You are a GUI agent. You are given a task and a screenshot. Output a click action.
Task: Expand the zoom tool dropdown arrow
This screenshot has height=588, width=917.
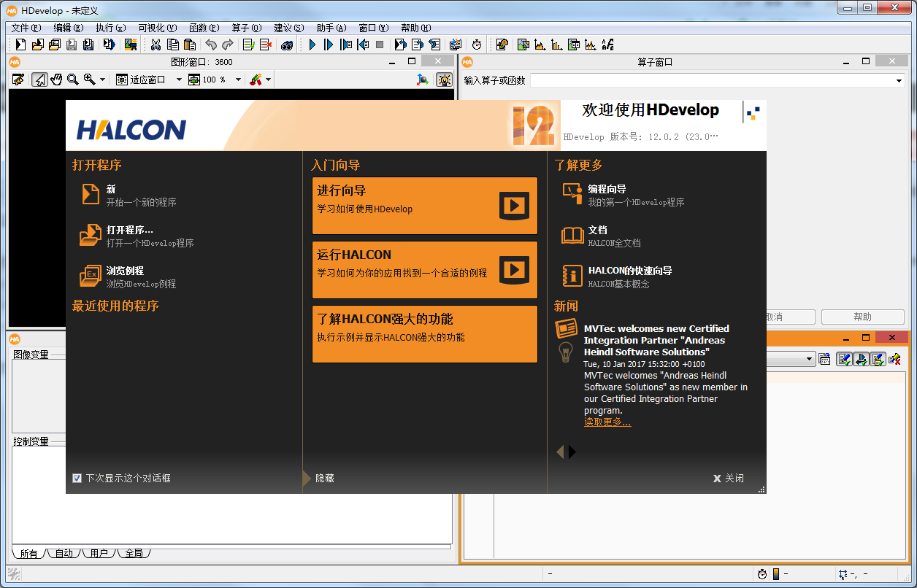click(x=102, y=80)
